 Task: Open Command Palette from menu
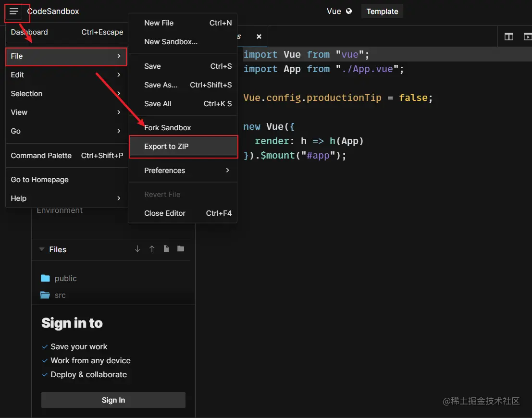point(66,155)
